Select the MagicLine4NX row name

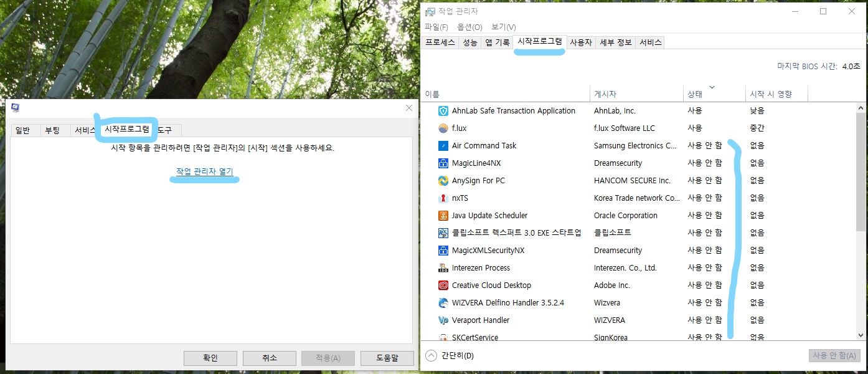click(x=476, y=163)
